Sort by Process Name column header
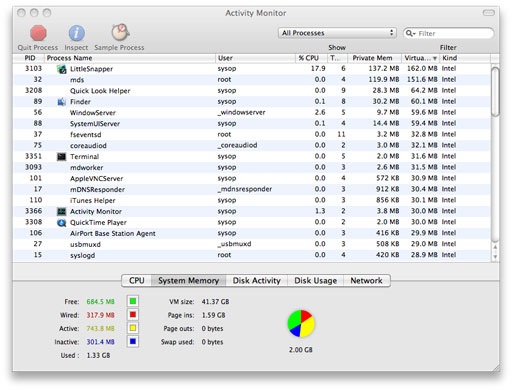The width and height of the screenshot is (512, 390). click(x=130, y=58)
